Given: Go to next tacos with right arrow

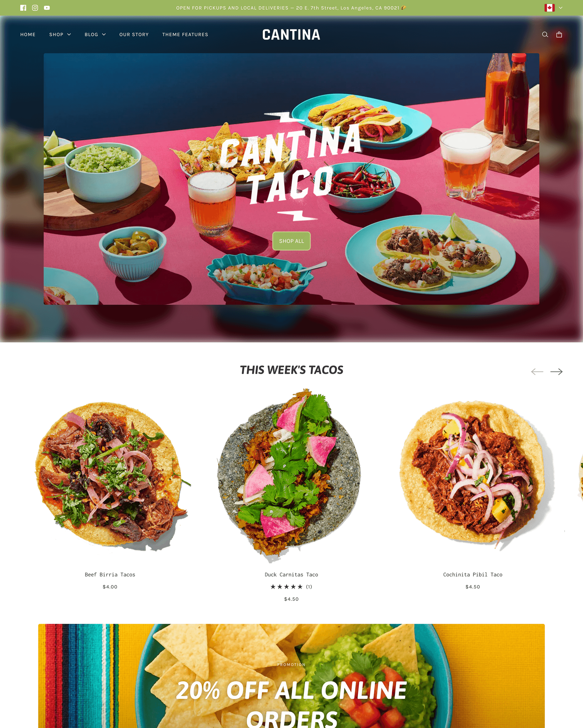Looking at the screenshot, I should (x=556, y=371).
